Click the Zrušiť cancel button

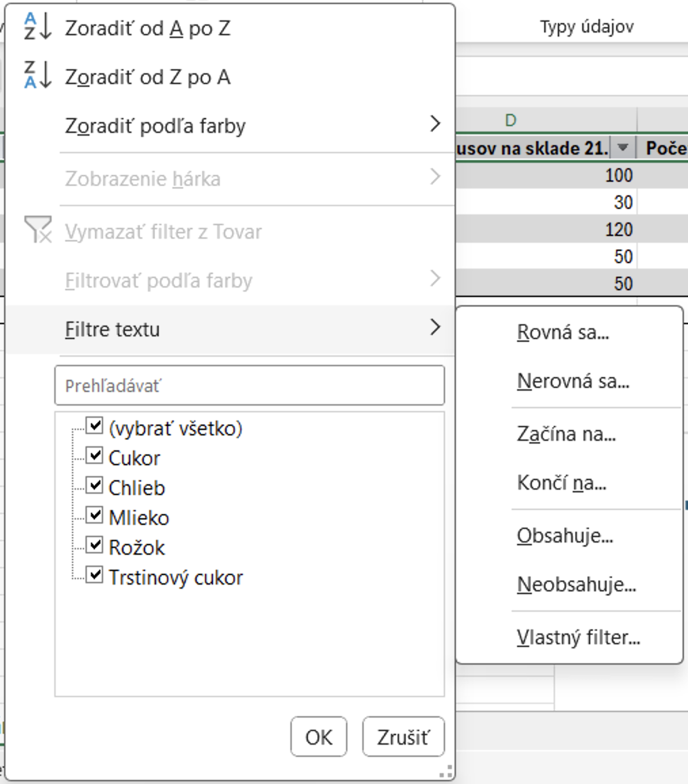(x=403, y=737)
